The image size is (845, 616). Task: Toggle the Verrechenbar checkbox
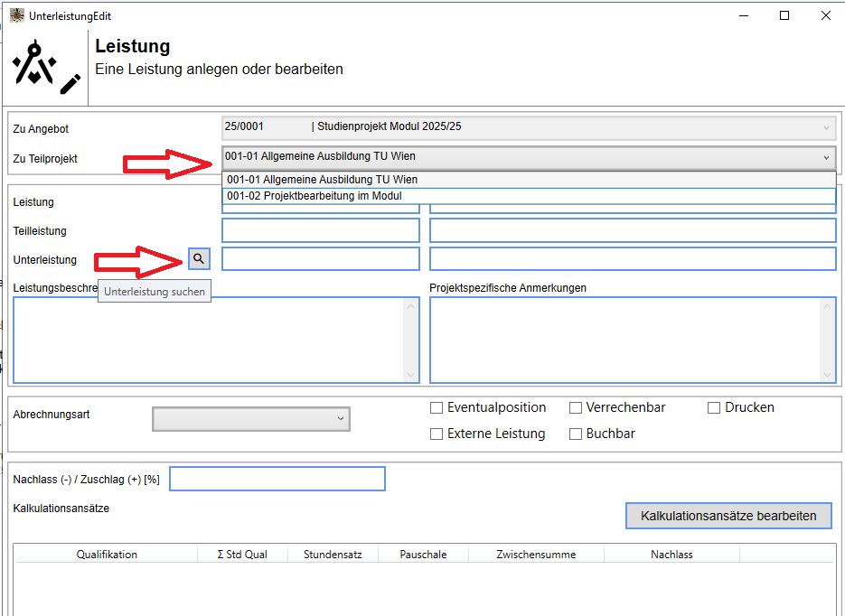576,407
